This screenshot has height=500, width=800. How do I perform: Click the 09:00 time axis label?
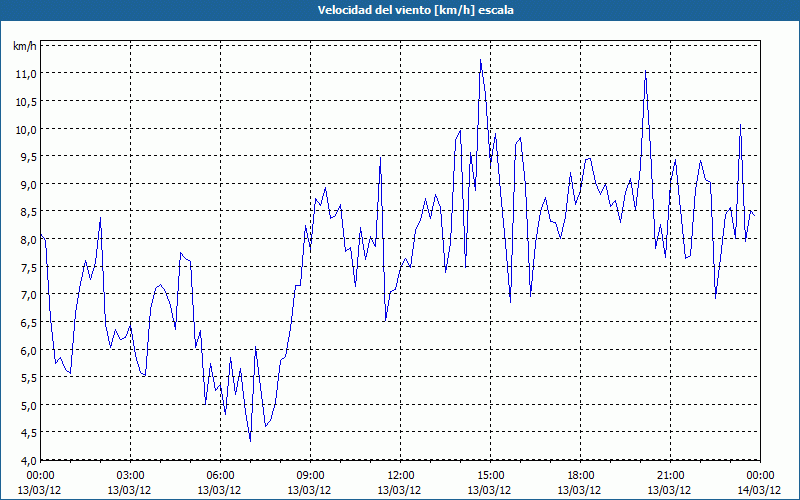click(310, 476)
